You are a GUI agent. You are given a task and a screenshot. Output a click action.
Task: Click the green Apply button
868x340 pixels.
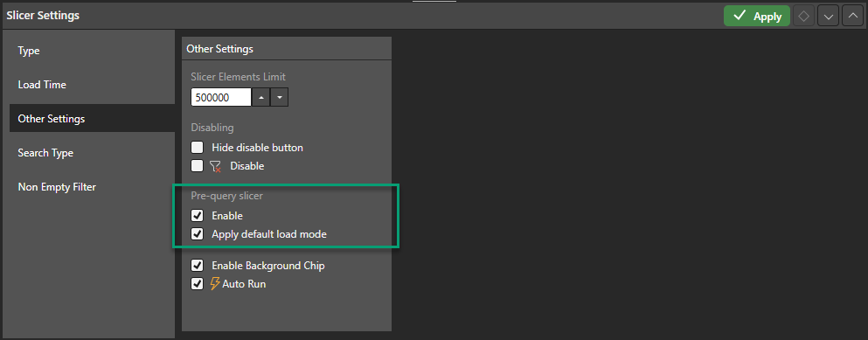pos(757,16)
